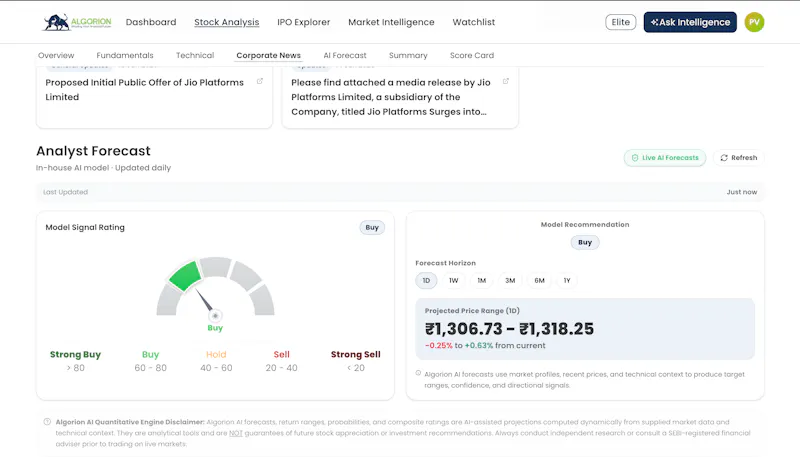Open the Jio Platforms media release card
Image resolution: width=800 pixels, height=457 pixels.
point(400,97)
